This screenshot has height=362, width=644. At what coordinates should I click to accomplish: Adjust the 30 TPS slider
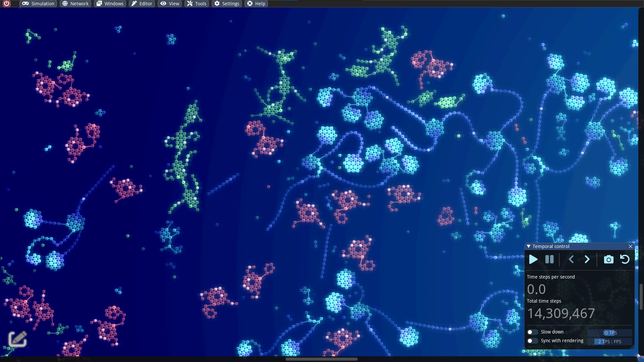click(609, 333)
